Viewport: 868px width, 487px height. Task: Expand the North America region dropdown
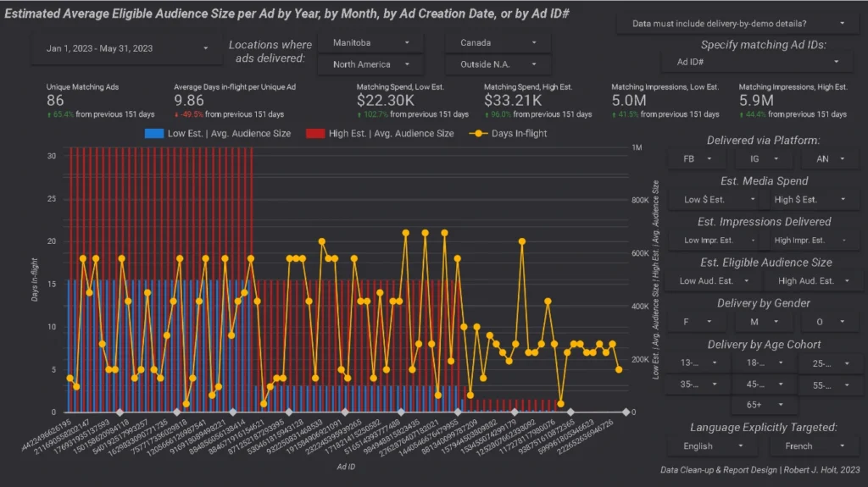(370, 64)
